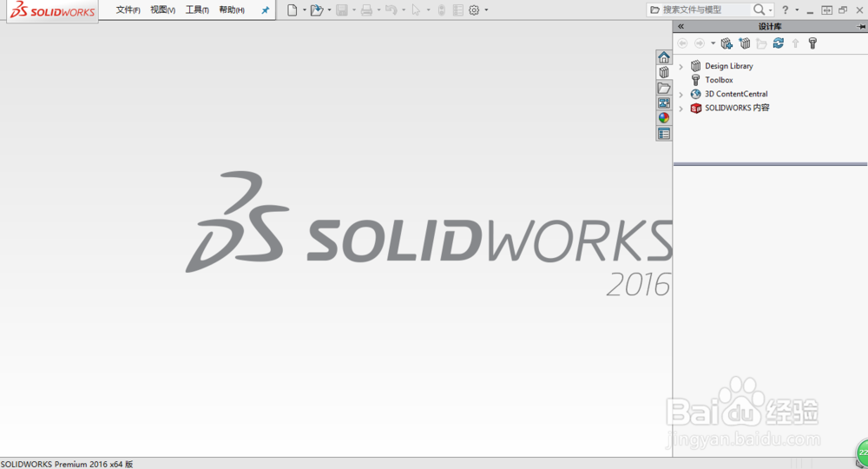
Task: Click Create New Folder icon
Action: click(x=762, y=43)
